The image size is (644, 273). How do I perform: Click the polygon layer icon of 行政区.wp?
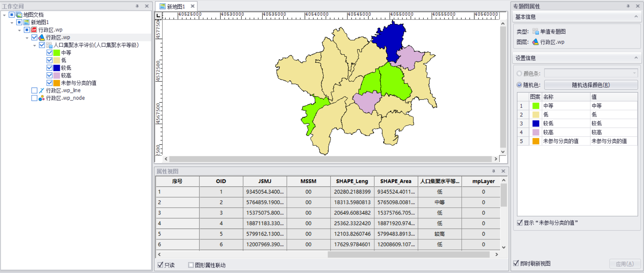click(42, 37)
